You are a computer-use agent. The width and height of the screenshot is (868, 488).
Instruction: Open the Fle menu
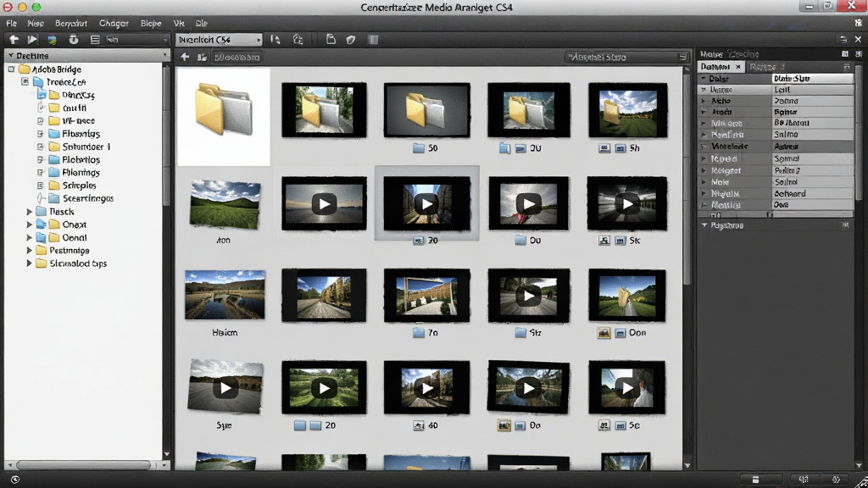click(12, 23)
